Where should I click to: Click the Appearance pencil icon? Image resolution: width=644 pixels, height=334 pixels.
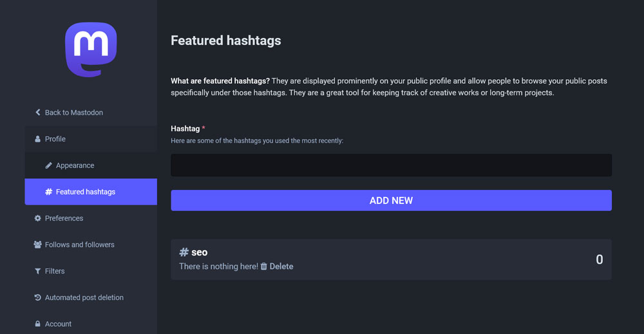click(x=49, y=165)
